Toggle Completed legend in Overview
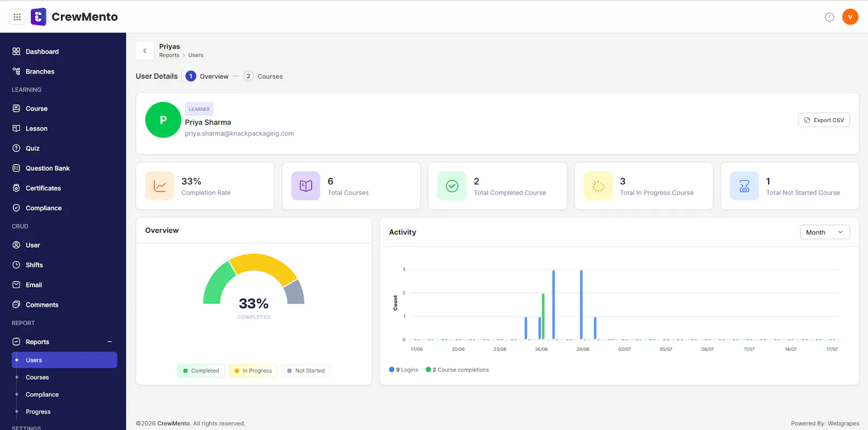 click(x=201, y=371)
